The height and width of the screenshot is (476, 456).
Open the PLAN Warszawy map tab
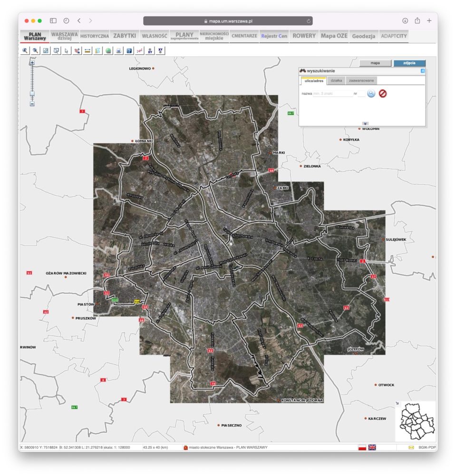coord(35,36)
